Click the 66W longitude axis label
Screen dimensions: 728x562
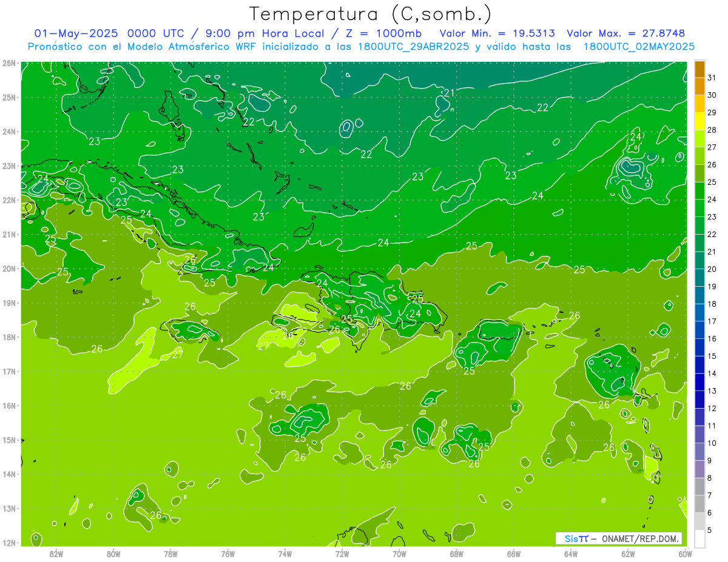(x=514, y=554)
